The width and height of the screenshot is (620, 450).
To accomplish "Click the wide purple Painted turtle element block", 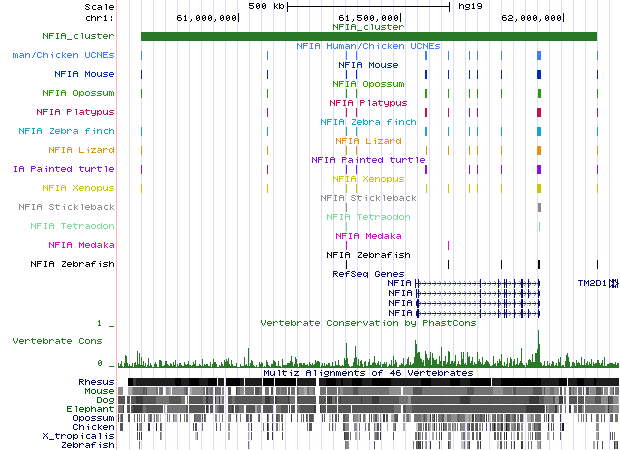I will tap(539, 169).
